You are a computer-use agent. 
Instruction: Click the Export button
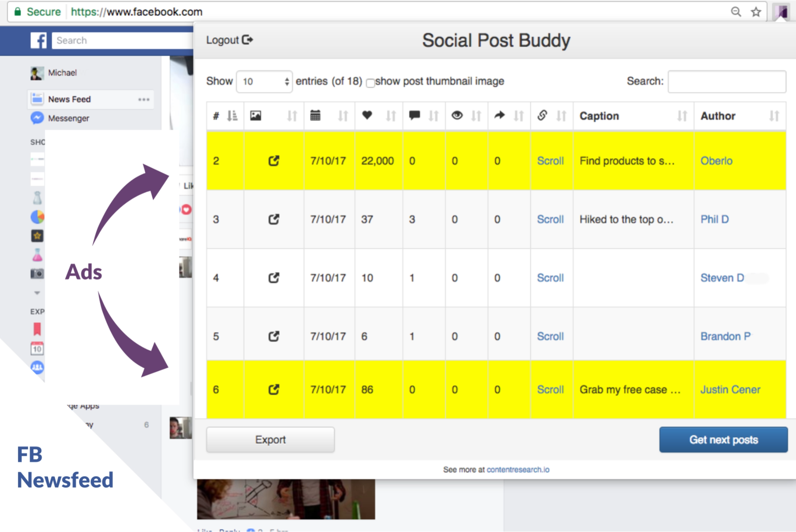270,439
